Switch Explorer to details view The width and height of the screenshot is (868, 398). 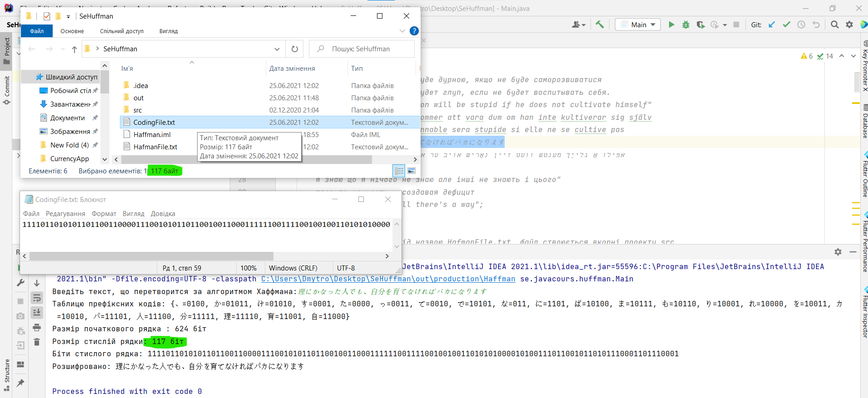[399, 171]
